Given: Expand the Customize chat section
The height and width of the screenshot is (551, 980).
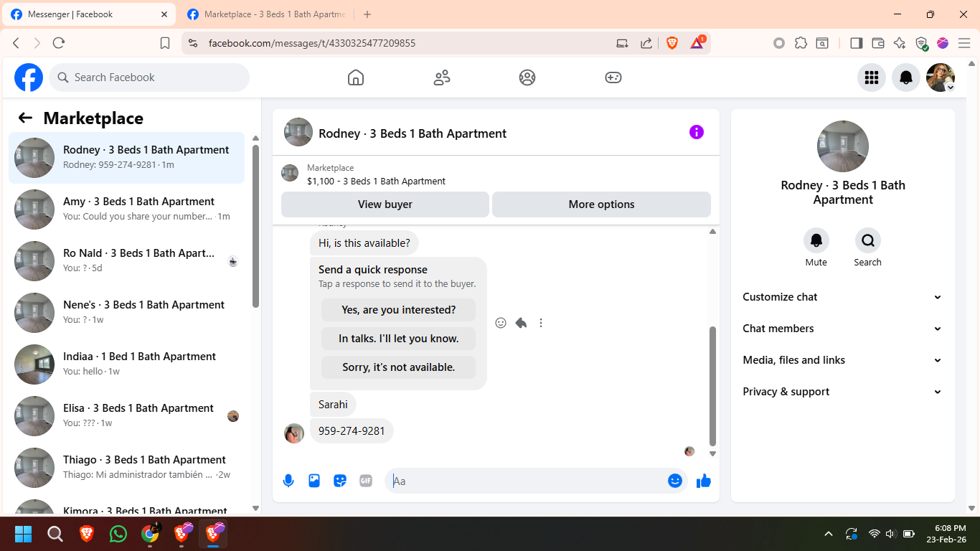Looking at the screenshot, I should coord(843,297).
